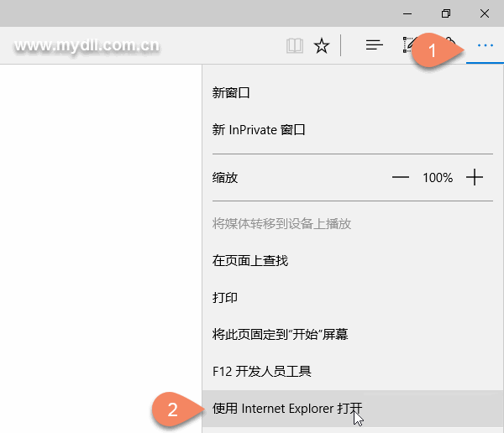Click 打印 menu entry

(x=353, y=297)
